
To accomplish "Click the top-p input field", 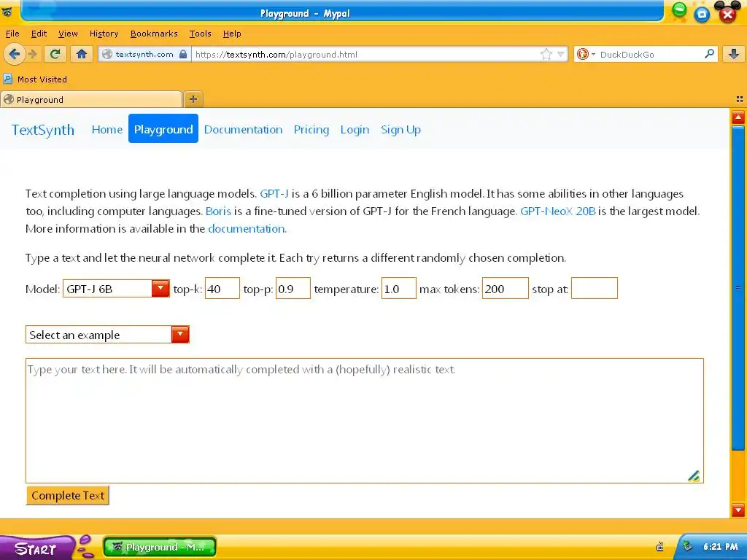I will (293, 289).
